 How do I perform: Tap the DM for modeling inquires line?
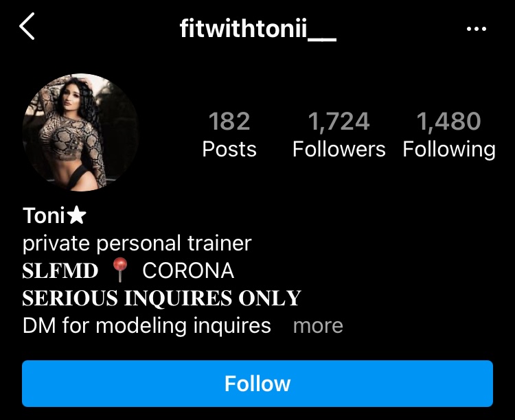pyautogui.click(x=147, y=326)
